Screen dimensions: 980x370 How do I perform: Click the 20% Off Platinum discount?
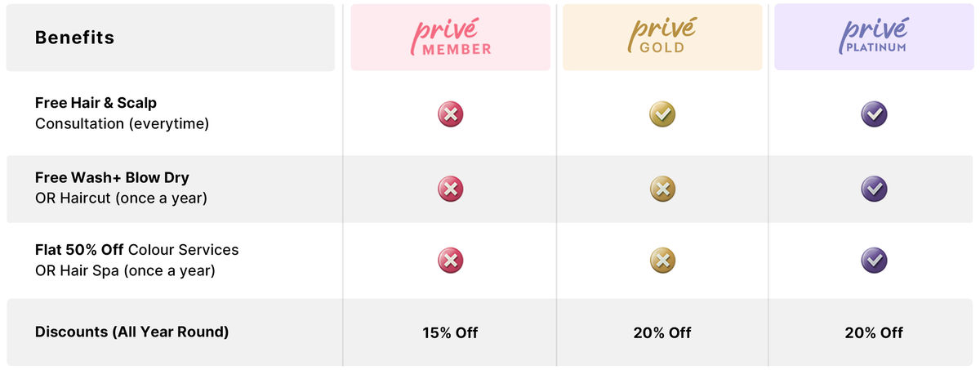click(x=874, y=332)
